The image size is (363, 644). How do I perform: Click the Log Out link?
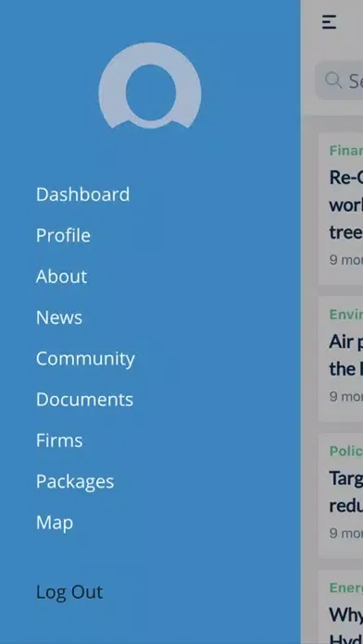69,592
